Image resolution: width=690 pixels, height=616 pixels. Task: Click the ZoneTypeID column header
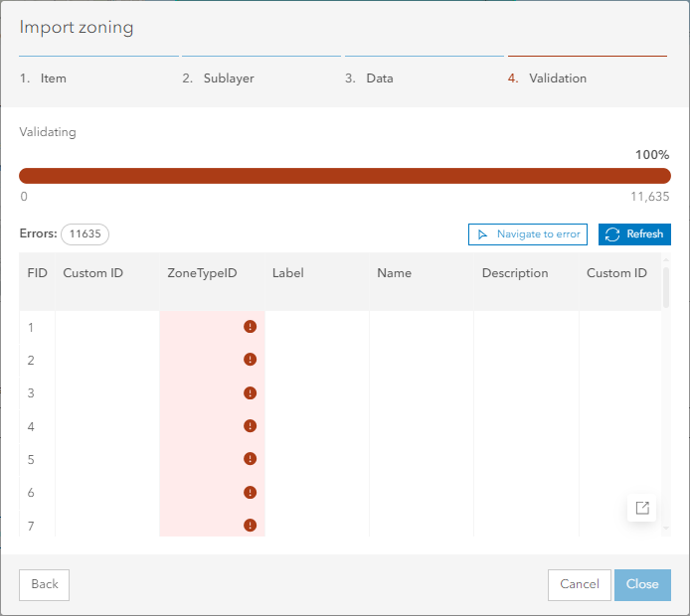[202, 273]
